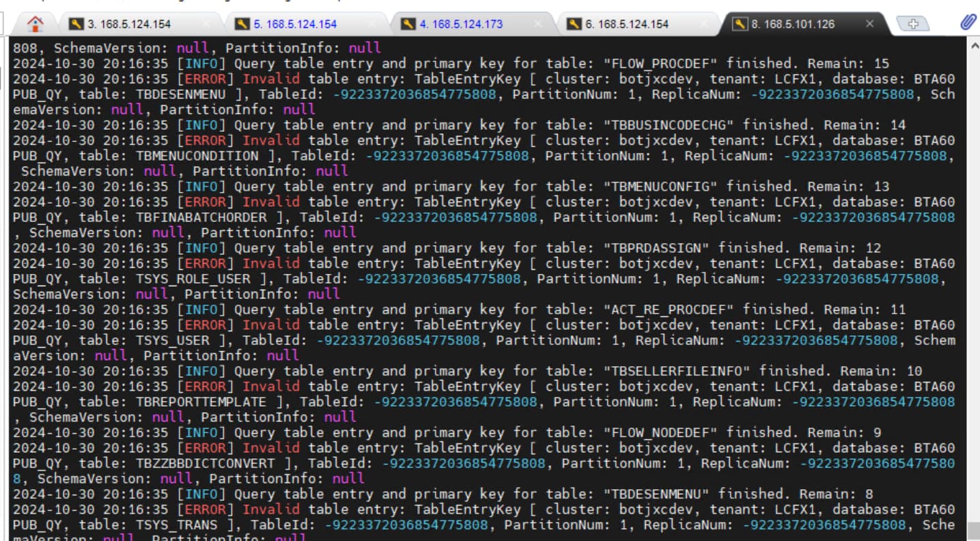Click "TBREPORTTEMPLATE" table name in error line
The image size is (980, 541).
coord(201,402)
